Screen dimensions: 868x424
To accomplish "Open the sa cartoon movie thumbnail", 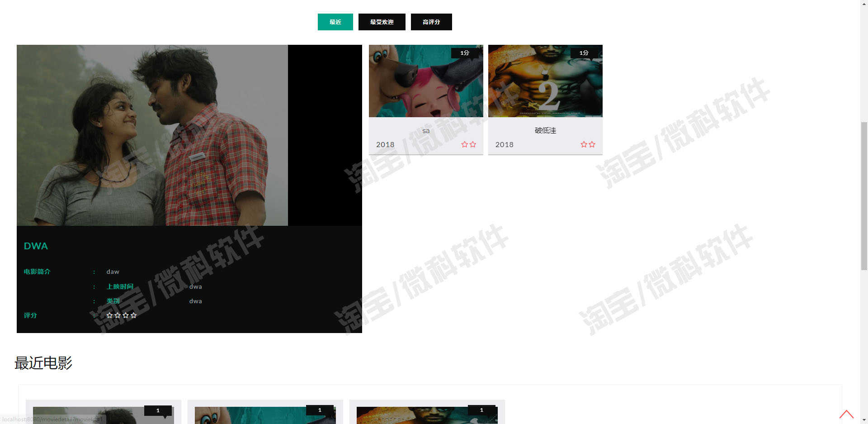I will (x=426, y=81).
